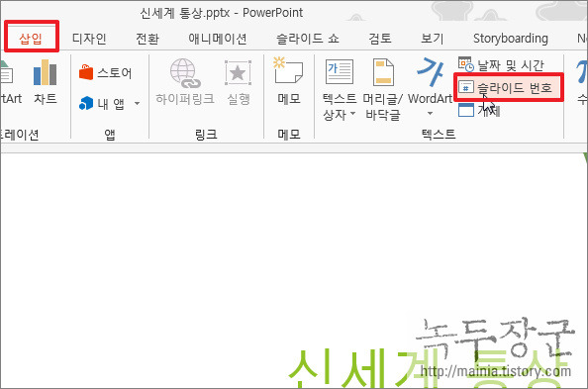Open the 스토어 app store
Screen dimensions: 588x389
click(106, 73)
